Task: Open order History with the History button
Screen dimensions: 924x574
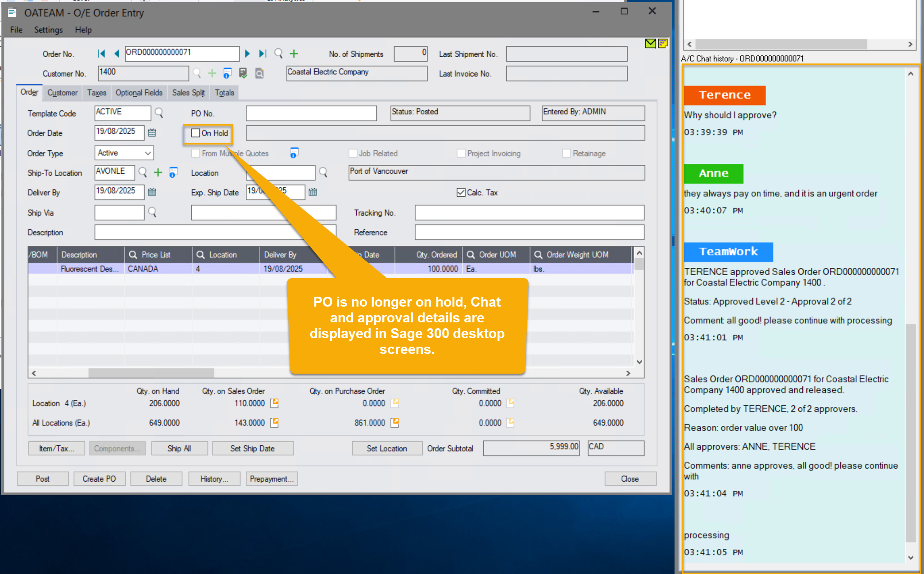Action: pos(214,479)
